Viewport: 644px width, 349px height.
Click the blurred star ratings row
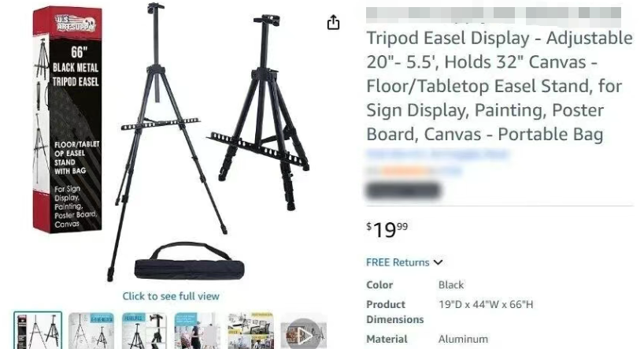click(x=414, y=171)
